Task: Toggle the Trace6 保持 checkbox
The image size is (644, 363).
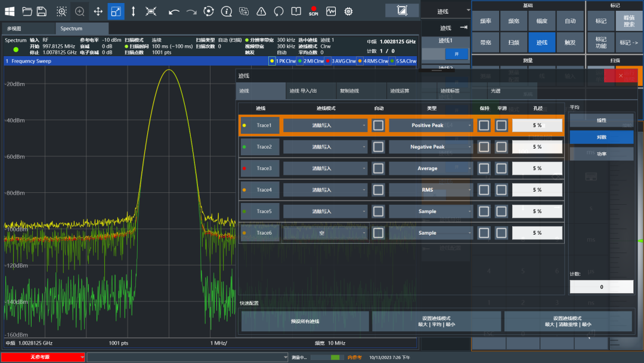Action: point(484,233)
